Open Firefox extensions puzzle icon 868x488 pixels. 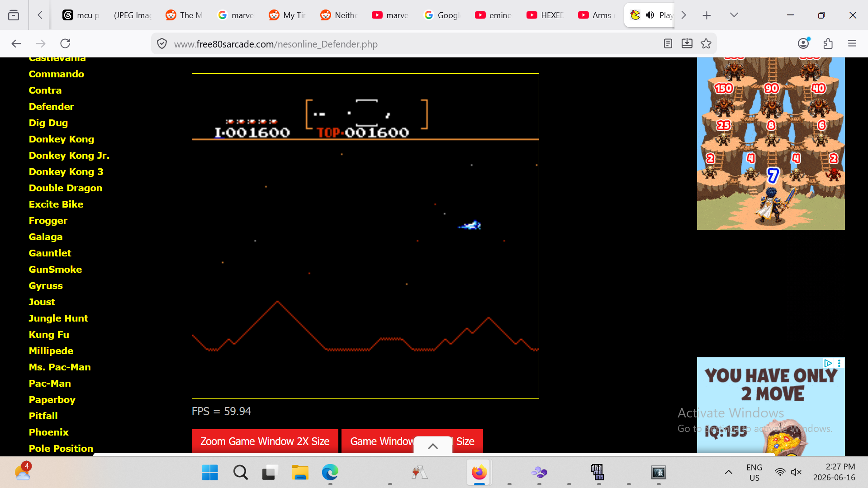(828, 43)
